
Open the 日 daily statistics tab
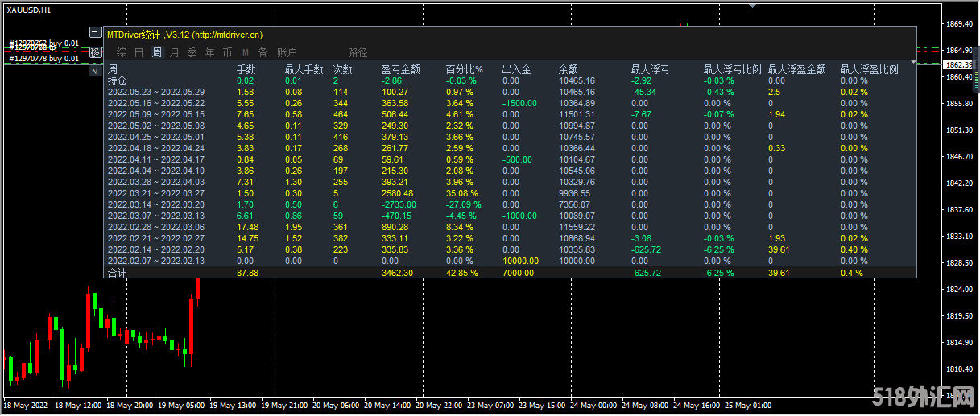point(139,52)
